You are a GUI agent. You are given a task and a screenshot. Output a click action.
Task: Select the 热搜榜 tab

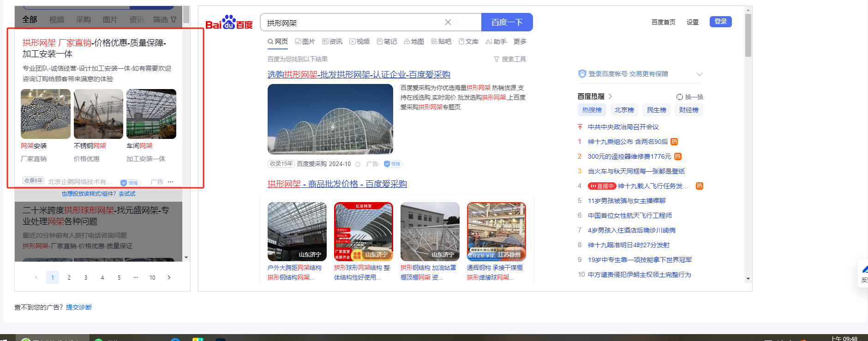(592, 110)
